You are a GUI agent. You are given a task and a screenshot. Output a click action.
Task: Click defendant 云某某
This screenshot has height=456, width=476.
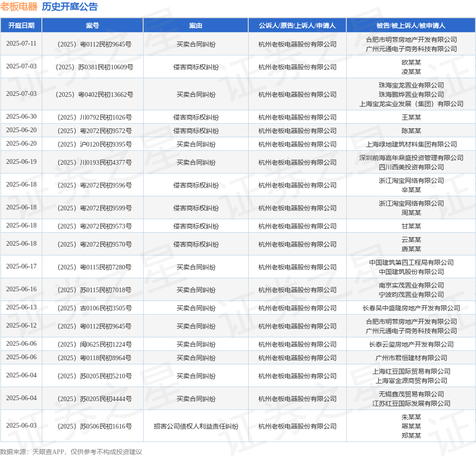pos(411,240)
